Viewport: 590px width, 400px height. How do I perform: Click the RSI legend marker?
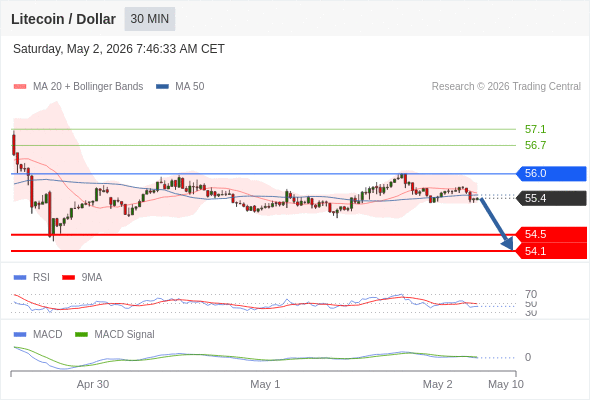pyautogui.click(x=20, y=278)
